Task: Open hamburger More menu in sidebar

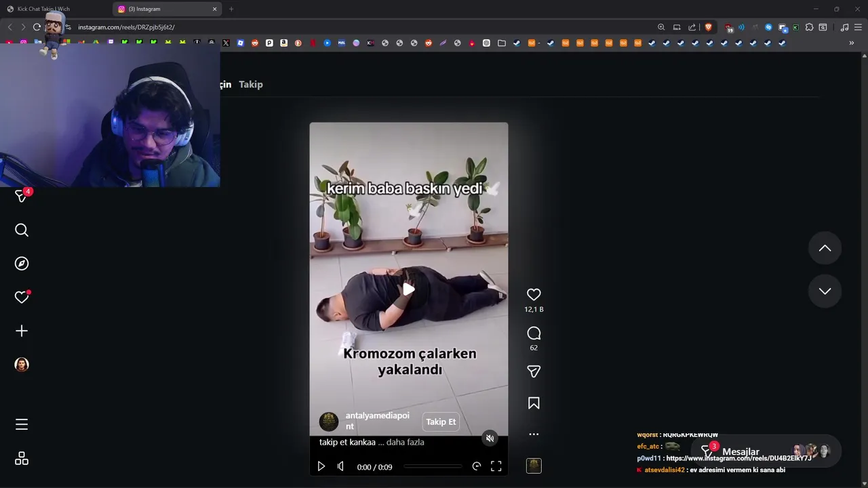Action: click(x=22, y=424)
